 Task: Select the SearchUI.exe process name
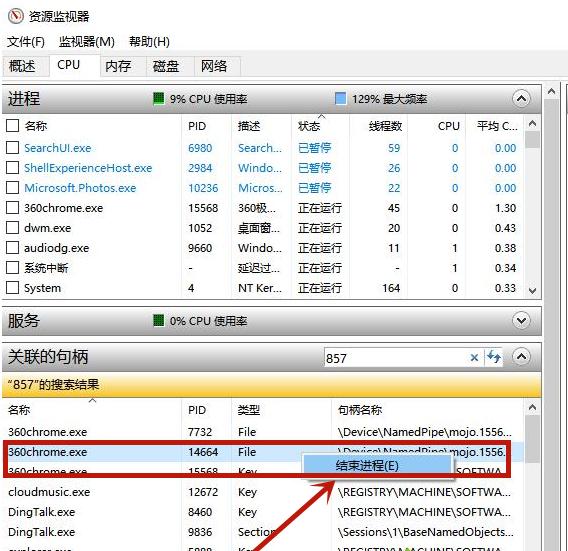pyautogui.click(x=58, y=148)
